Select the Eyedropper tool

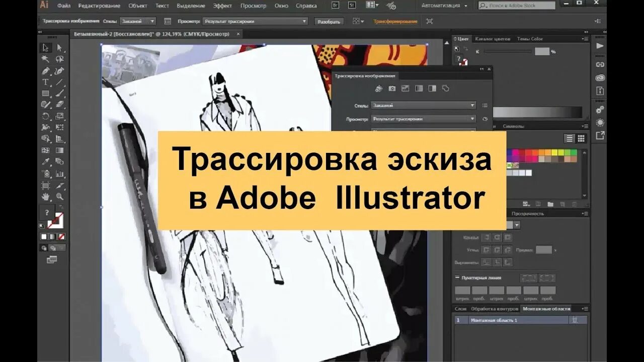pyautogui.click(x=46, y=162)
